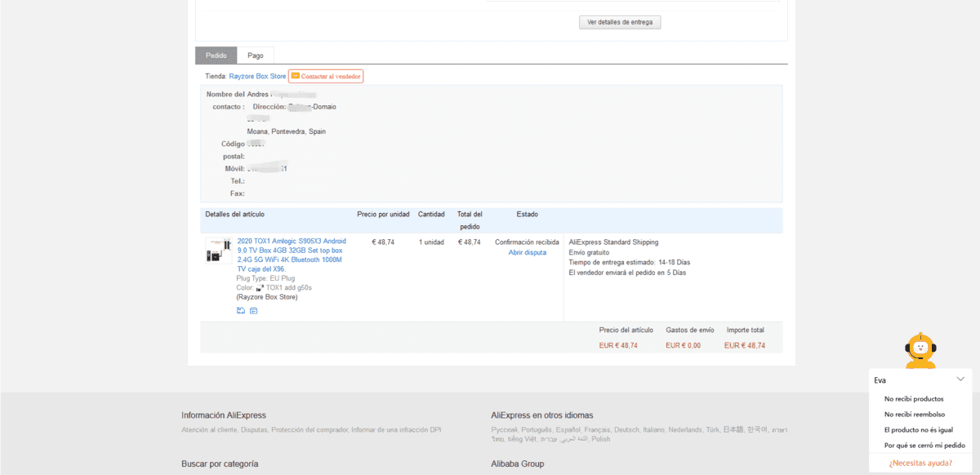Click the first blue icon under Rayzore Box Store
Image resolution: width=980 pixels, height=475 pixels.
(240, 310)
